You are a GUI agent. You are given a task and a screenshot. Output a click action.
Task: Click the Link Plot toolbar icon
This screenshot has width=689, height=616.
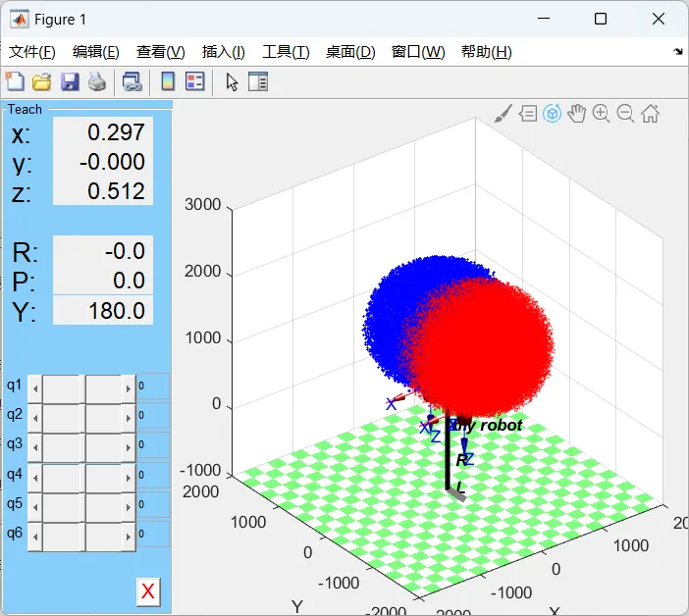click(x=132, y=81)
